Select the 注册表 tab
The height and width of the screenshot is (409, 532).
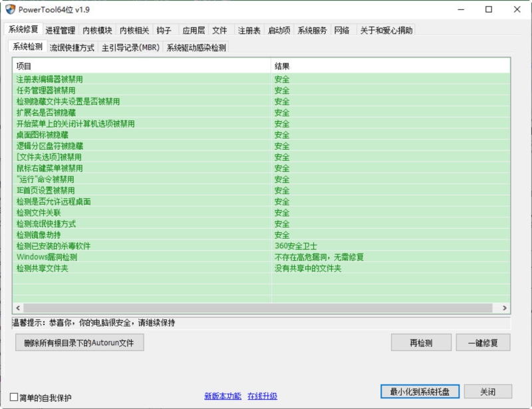249,31
